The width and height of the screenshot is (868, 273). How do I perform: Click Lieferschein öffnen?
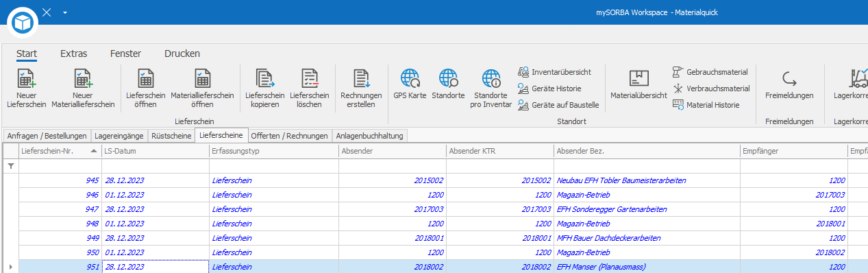click(x=146, y=88)
